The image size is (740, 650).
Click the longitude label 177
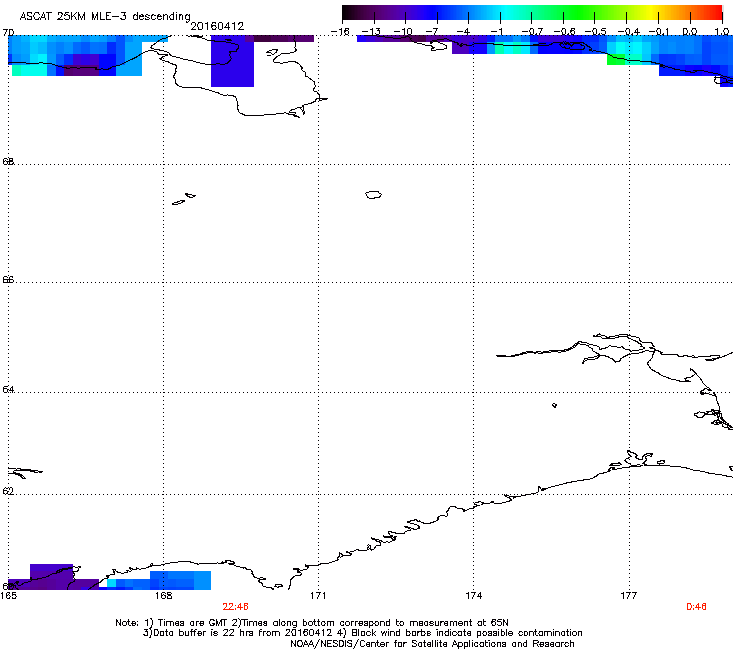click(x=629, y=596)
